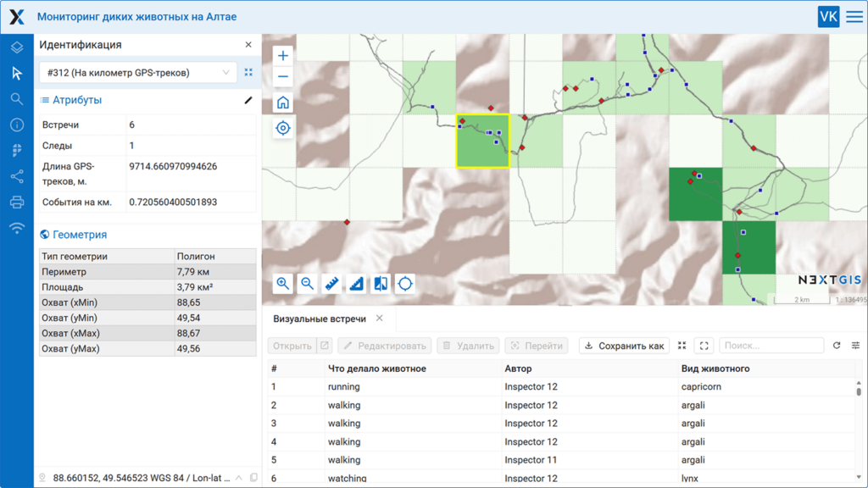Activate the swipe compare tool
This screenshot has width=868, height=488.
pos(381,284)
